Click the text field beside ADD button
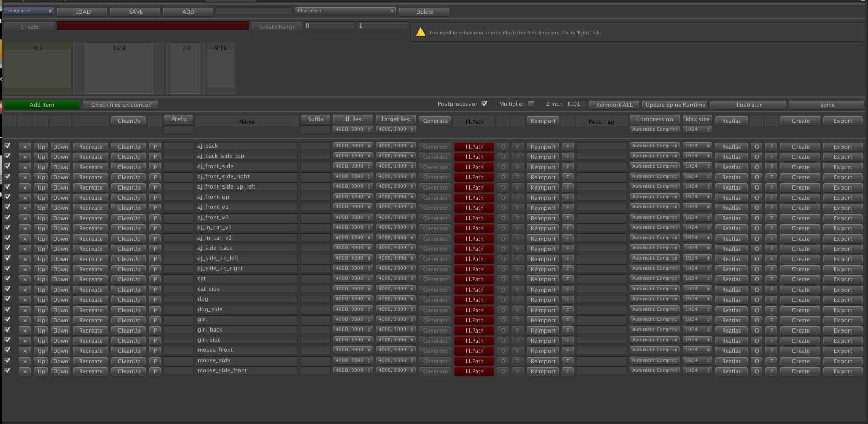Viewport: 868px width, 424px height. (x=254, y=11)
